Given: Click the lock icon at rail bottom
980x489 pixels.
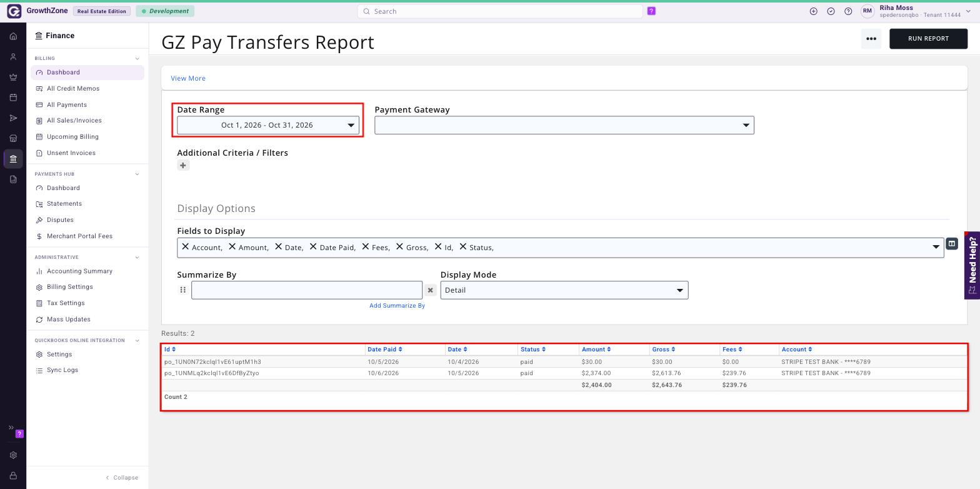Looking at the screenshot, I should pos(13,476).
